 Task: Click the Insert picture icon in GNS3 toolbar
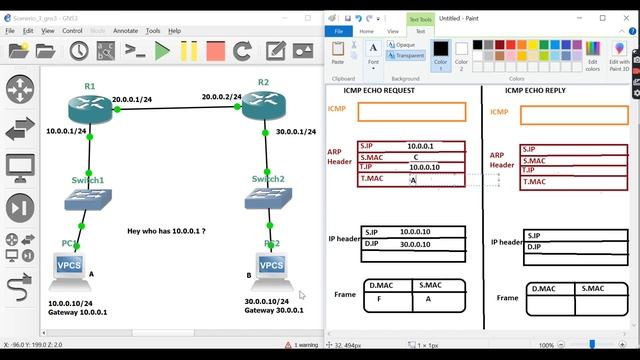[x=303, y=51]
